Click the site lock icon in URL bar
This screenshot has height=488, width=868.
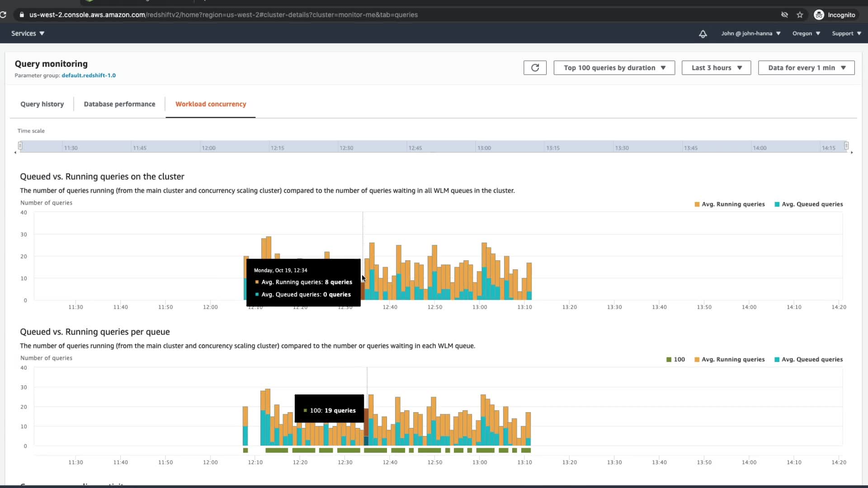point(22,15)
